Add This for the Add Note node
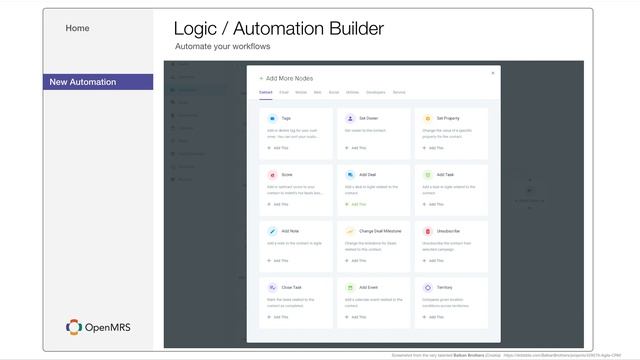 (x=278, y=260)
